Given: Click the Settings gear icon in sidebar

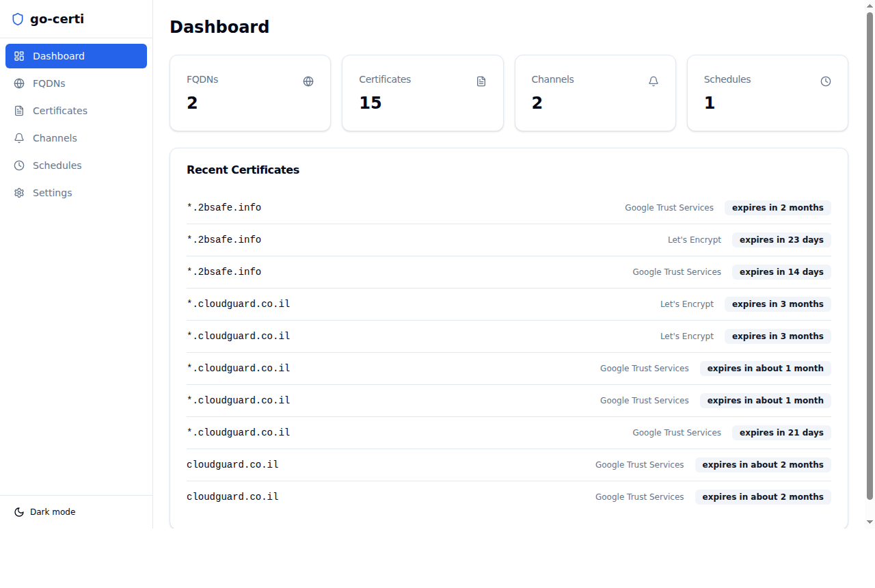Looking at the screenshot, I should point(19,193).
